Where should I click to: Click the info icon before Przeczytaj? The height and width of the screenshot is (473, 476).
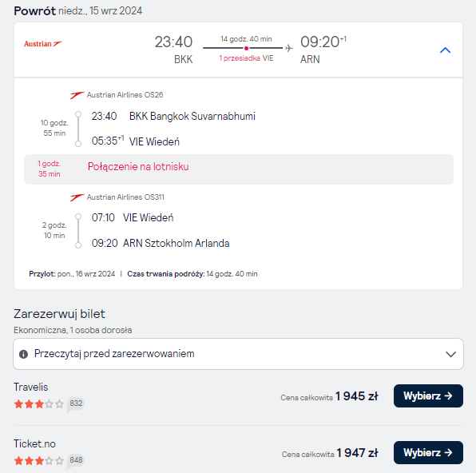[x=23, y=354]
